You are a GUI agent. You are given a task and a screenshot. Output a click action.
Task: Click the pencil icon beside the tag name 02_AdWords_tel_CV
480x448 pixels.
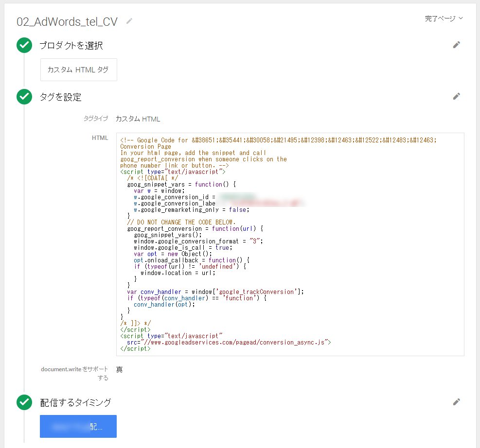point(129,21)
